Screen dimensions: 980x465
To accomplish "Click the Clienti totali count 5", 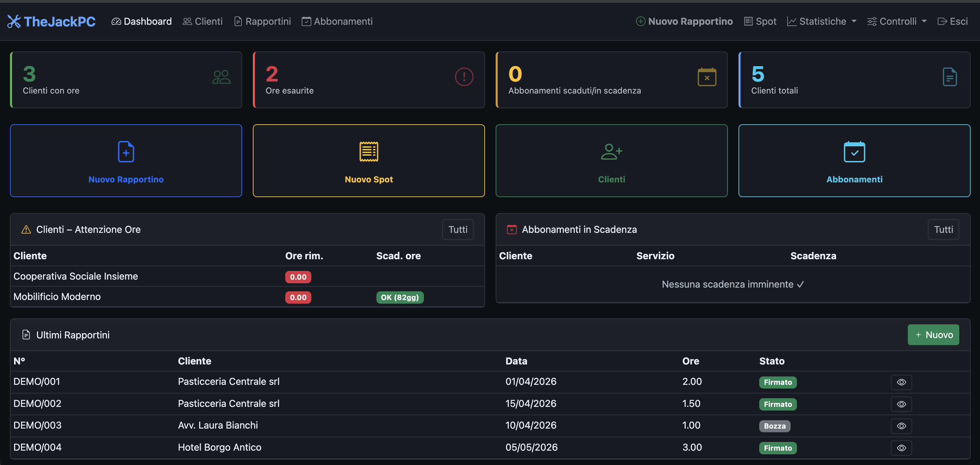I will point(758,74).
